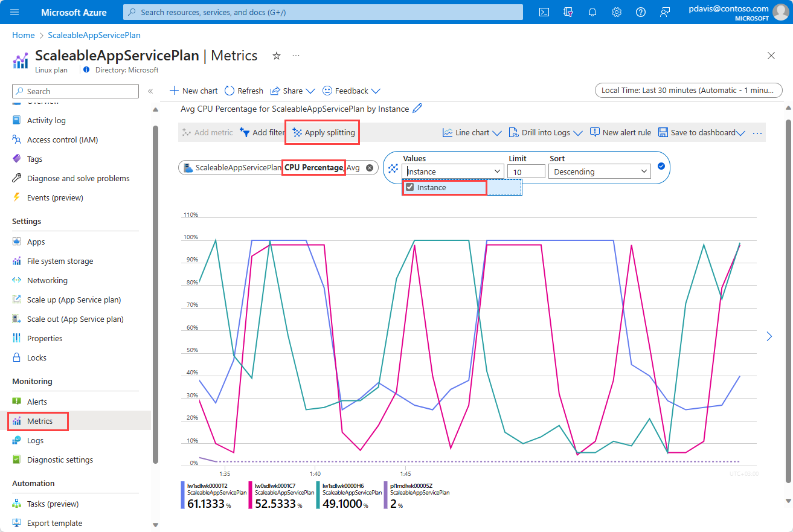Edit chart title with pencil icon
This screenshot has height=532, width=793.
417,109
